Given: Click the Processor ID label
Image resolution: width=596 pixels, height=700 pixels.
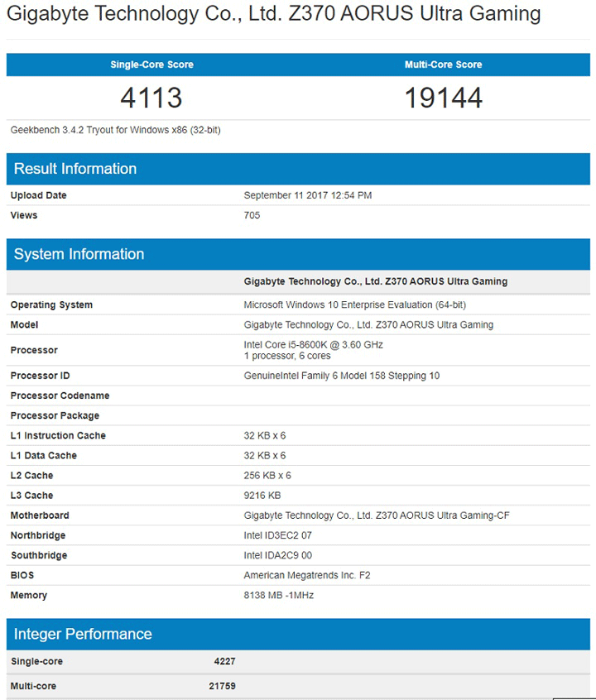Looking at the screenshot, I should [x=41, y=376].
